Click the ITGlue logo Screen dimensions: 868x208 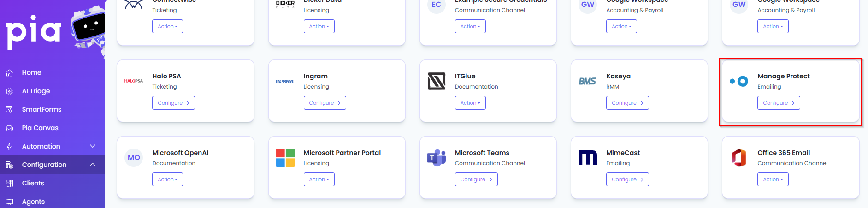tap(436, 81)
